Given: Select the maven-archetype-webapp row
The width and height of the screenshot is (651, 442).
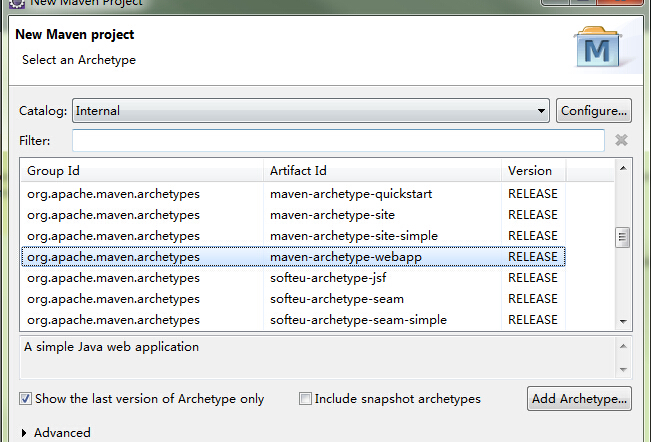Looking at the screenshot, I should coord(293,257).
